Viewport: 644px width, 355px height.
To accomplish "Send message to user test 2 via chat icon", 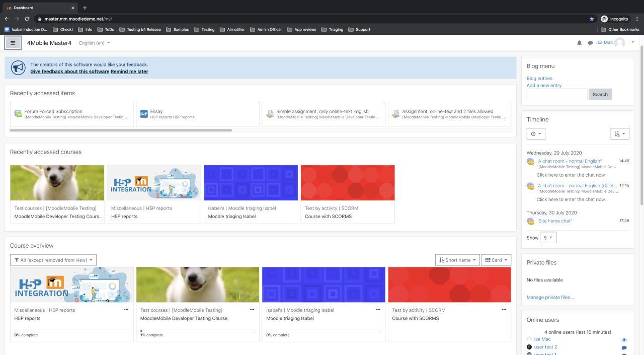I will (624, 347).
